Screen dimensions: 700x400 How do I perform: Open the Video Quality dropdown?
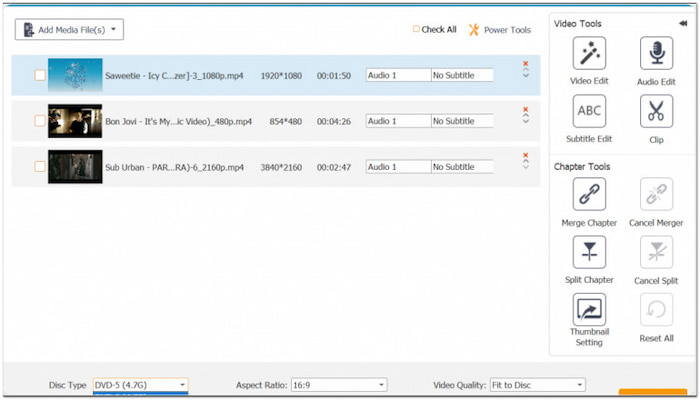537,385
